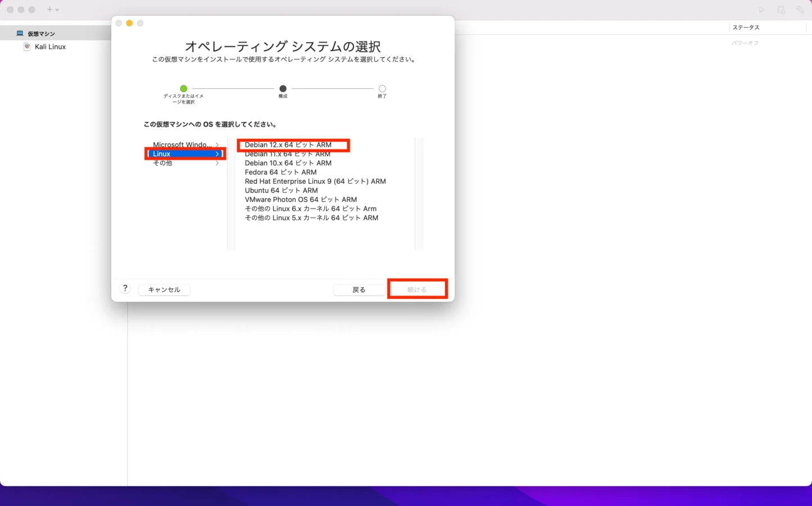Click the plus add button in library toolbar
Viewport: 812px width, 506px height.
pyautogui.click(x=49, y=10)
